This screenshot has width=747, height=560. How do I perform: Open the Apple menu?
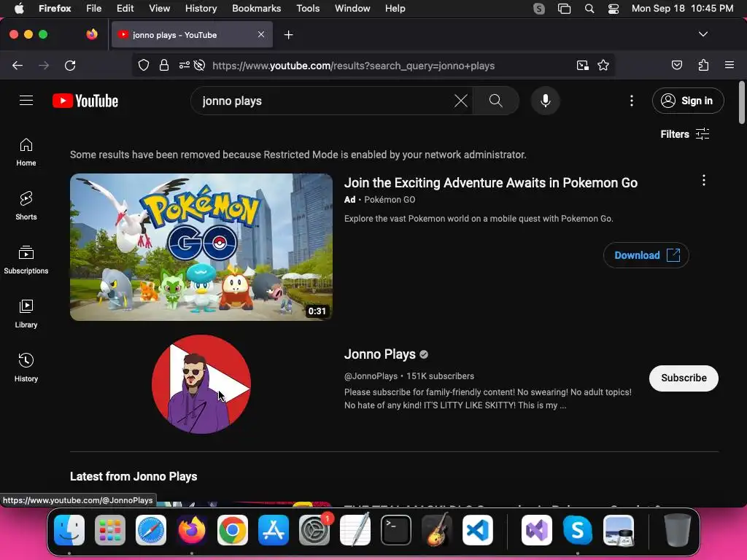click(19, 9)
